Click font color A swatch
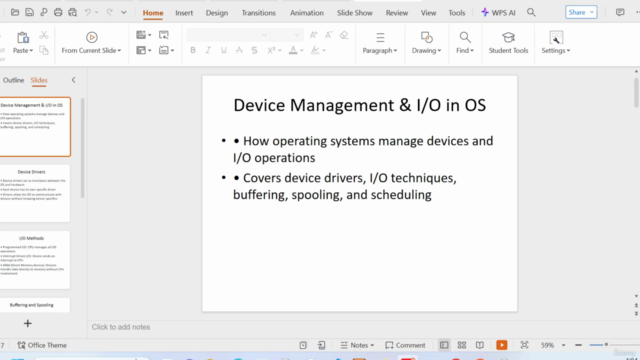Image resolution: width=640 pixels, height=360 pixels. pyautogui.click(x=293, y=50)
